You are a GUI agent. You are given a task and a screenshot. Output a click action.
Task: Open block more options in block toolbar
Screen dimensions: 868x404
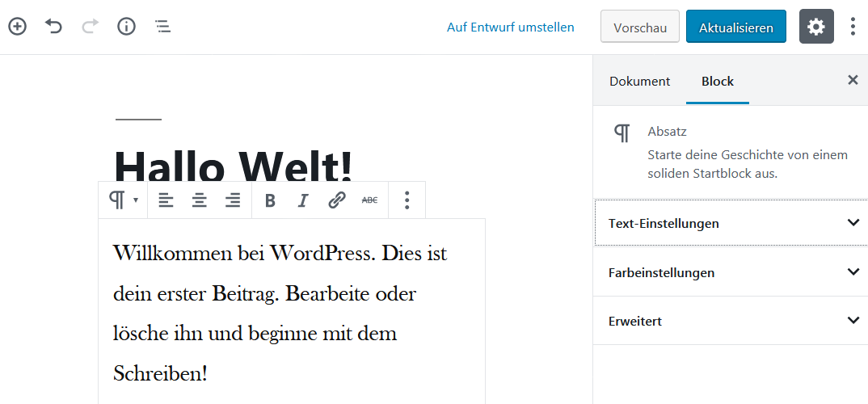pyautogui.click(x=407, y=200)
